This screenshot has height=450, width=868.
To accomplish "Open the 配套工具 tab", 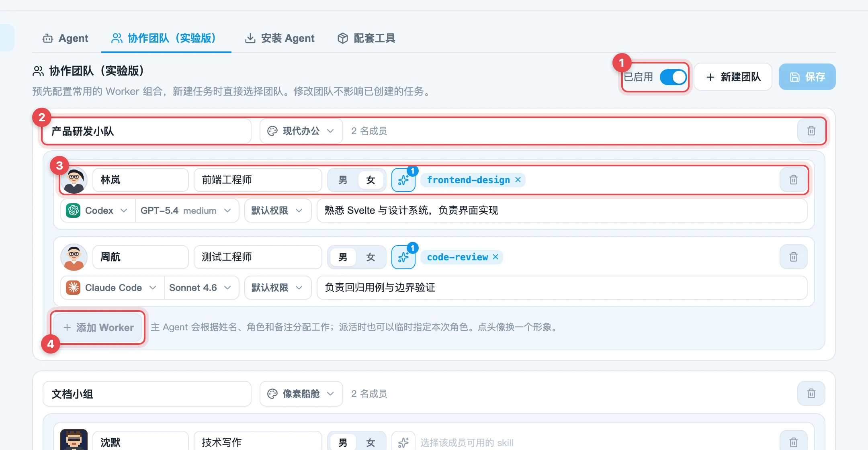I will 366,38.
